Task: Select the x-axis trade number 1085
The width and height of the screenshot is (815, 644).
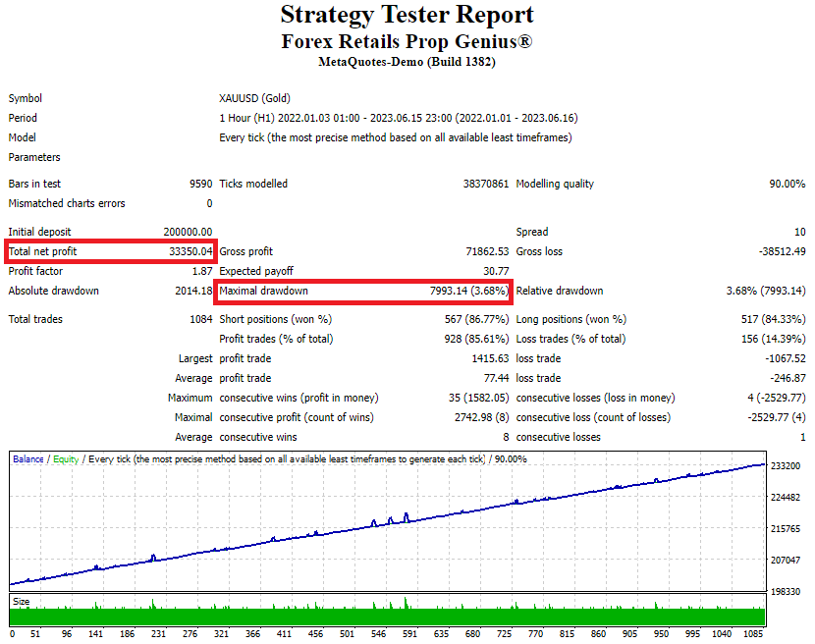Action: pyautogui.click(x=753, y=633)
